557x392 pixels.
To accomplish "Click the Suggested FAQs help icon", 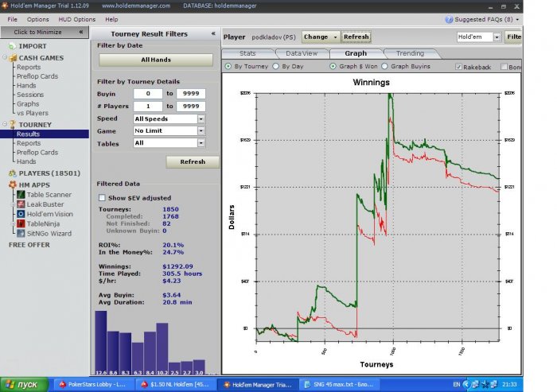I will [449, 20].
